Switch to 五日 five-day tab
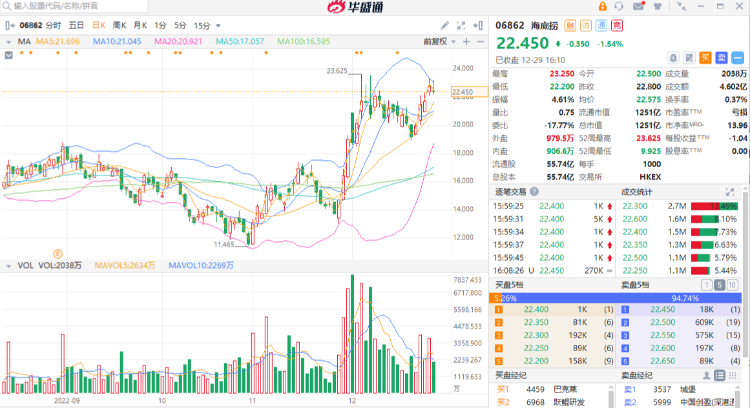Viewport: 750px width, 408px height. point(76,25)
